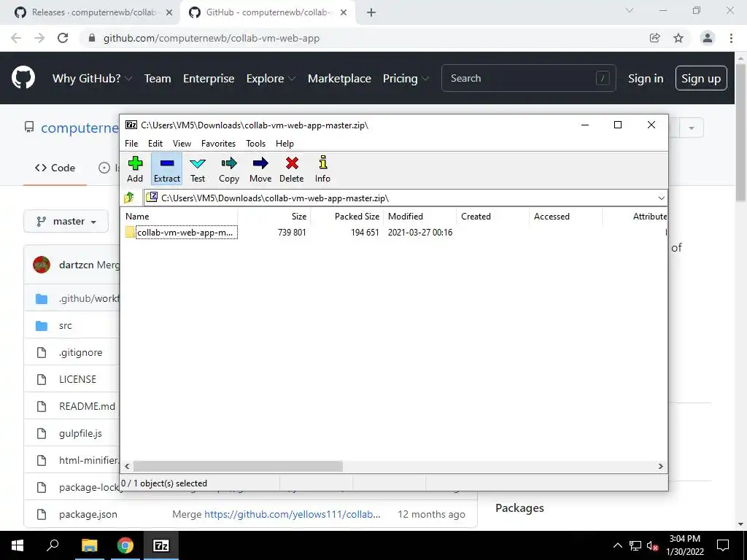This screenshot has height=560, width=747.
Task: Open the master branch dropdown
Action: [66, 222]
